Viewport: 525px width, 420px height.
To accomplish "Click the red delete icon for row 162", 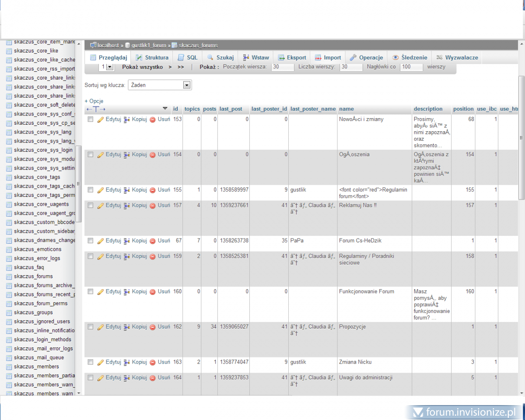I will coord(153,327).
